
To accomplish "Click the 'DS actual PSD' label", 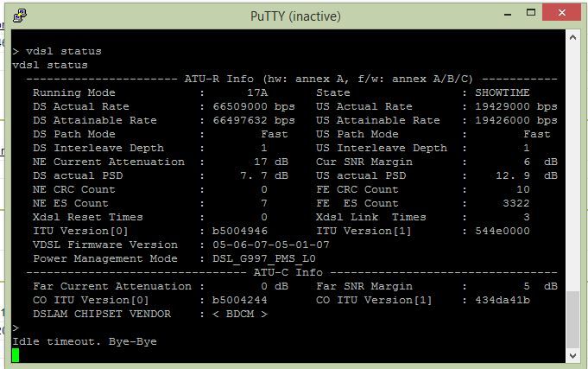I will [78, 175].
